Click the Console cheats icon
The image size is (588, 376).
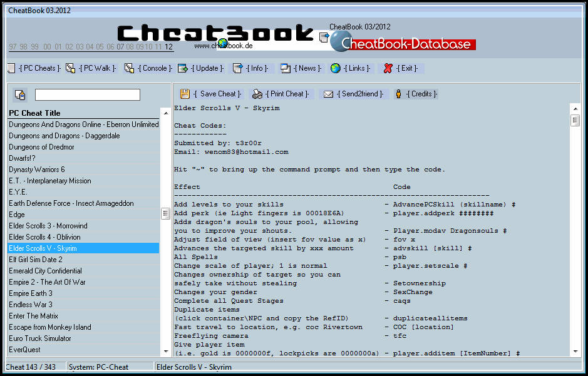[130, 68]
